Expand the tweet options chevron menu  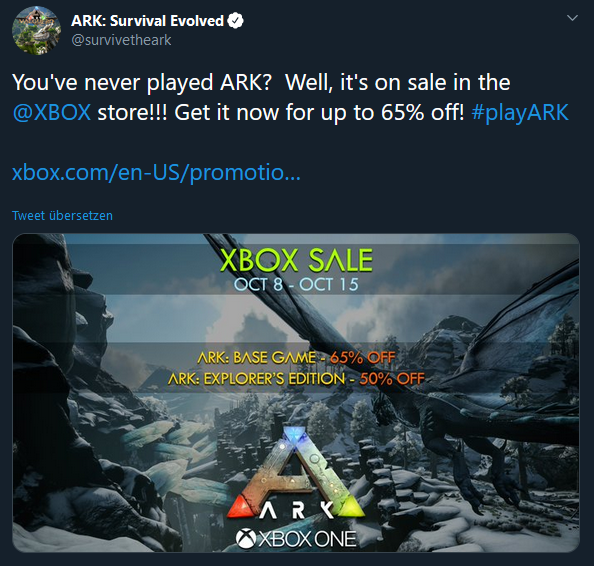[572, 18]
